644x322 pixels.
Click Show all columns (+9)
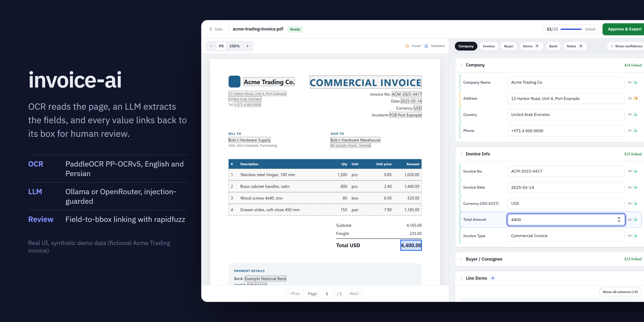click(x=620, y=292)
